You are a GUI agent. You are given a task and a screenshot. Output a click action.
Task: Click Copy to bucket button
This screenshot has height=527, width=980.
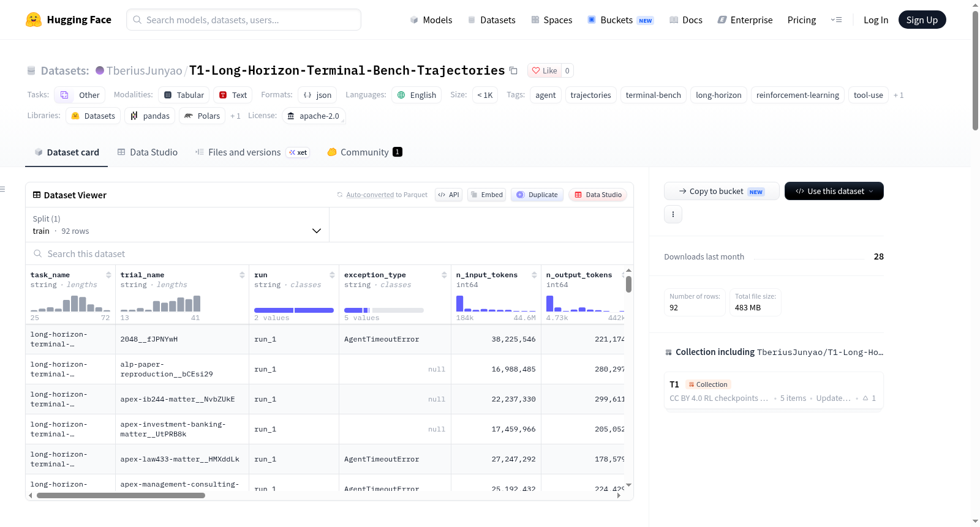[x=722, y=191]
